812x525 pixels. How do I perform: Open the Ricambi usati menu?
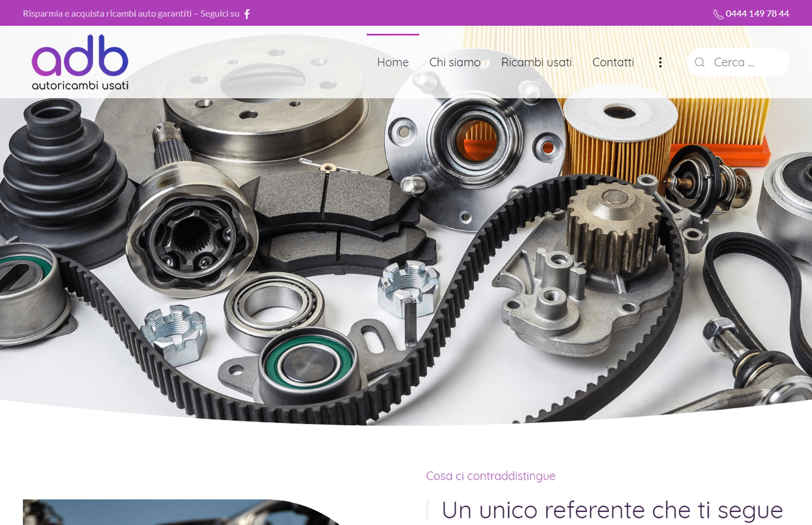536,62
